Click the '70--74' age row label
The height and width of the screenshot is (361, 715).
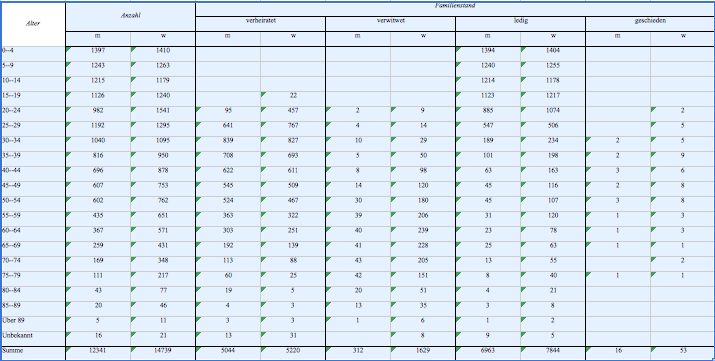coord(33,264)
